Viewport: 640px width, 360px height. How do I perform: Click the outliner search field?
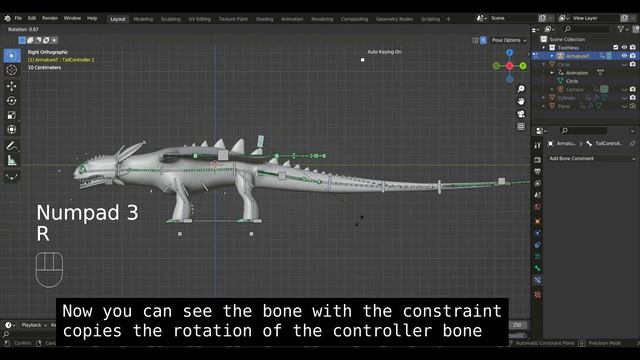click(586, 29)
